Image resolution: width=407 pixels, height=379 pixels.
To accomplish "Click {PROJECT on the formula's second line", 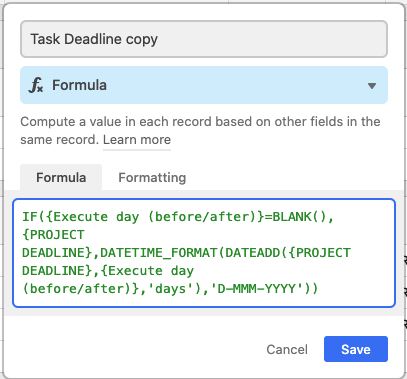I will click(x=53, y=235).
